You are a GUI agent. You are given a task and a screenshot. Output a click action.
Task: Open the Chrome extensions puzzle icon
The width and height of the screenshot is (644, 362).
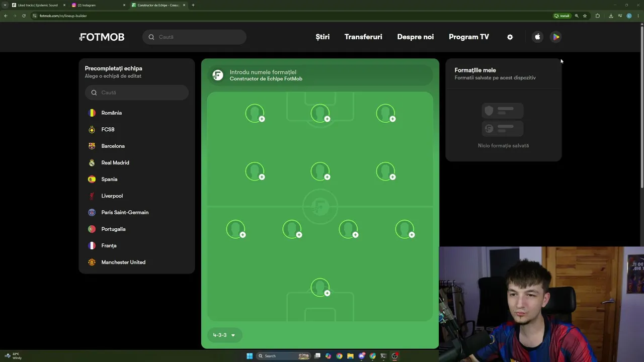click(x=597, y=16)
